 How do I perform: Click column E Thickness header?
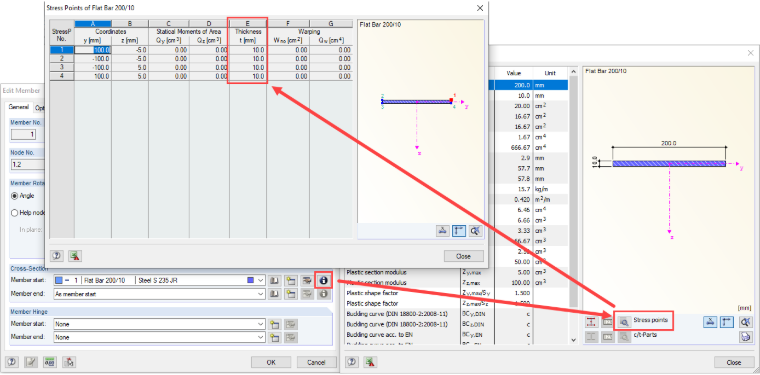pyautogui.click(x=248, y=24)
